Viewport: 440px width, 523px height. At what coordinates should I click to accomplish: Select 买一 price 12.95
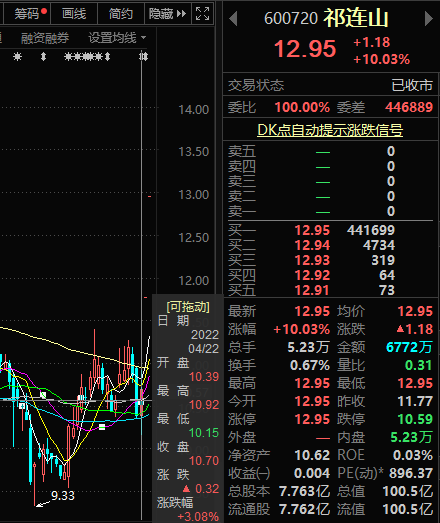pos(312,230)
